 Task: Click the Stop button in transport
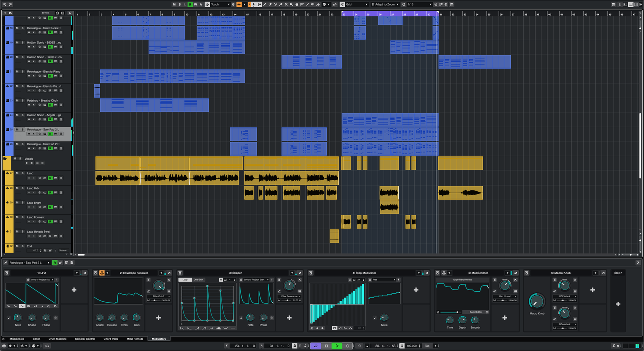[326, 346]
